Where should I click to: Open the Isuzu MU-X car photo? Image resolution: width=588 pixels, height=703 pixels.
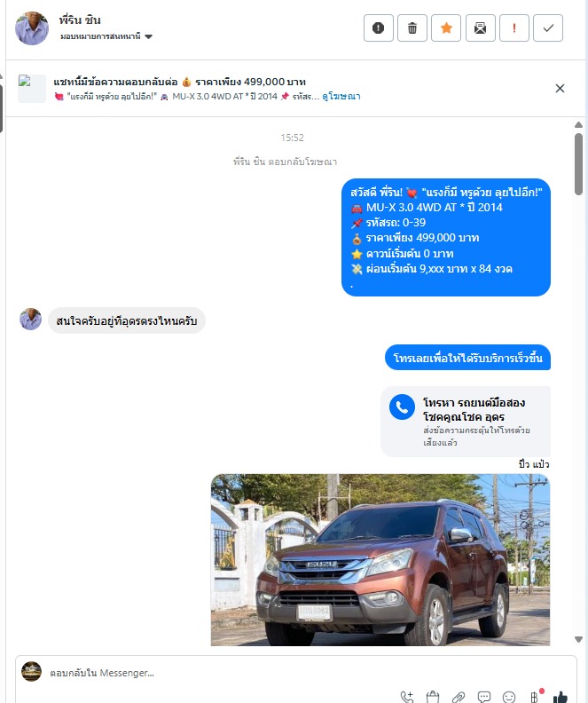coord(380,560)
